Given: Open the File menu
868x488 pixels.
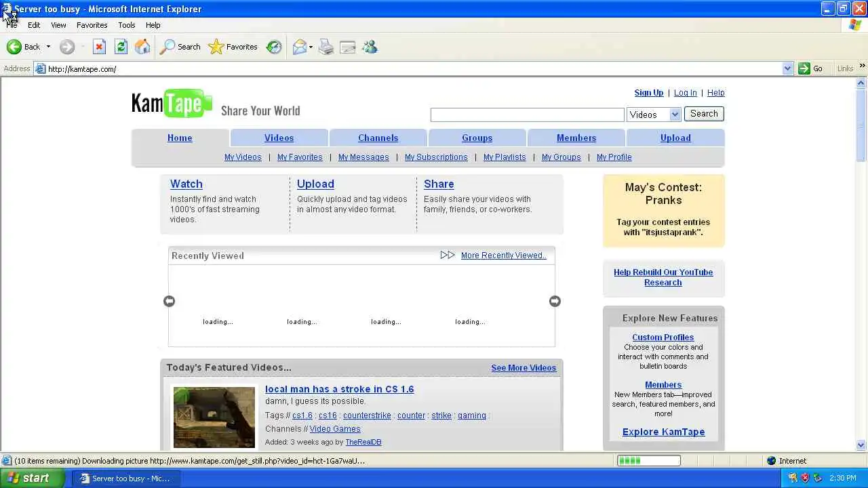Looking at the screenshot, I should tap(12, 25).
